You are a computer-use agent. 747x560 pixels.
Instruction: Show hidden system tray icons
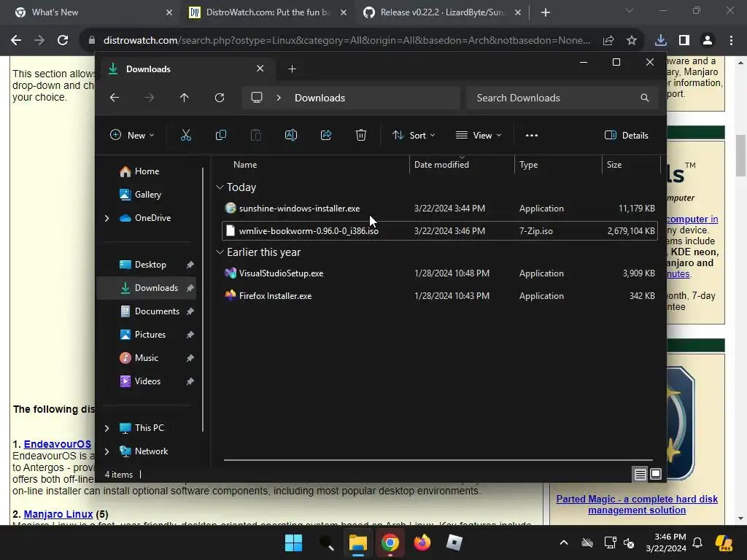[564, 542]
